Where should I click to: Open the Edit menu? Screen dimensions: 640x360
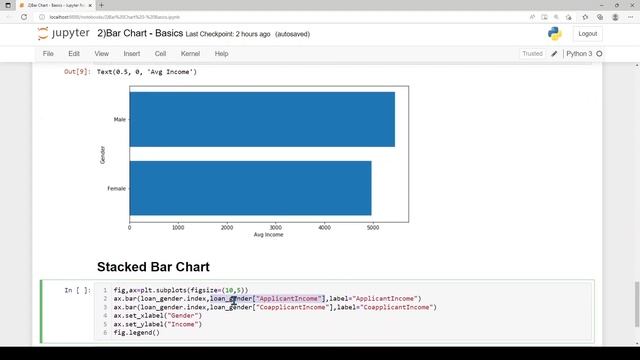74,54
